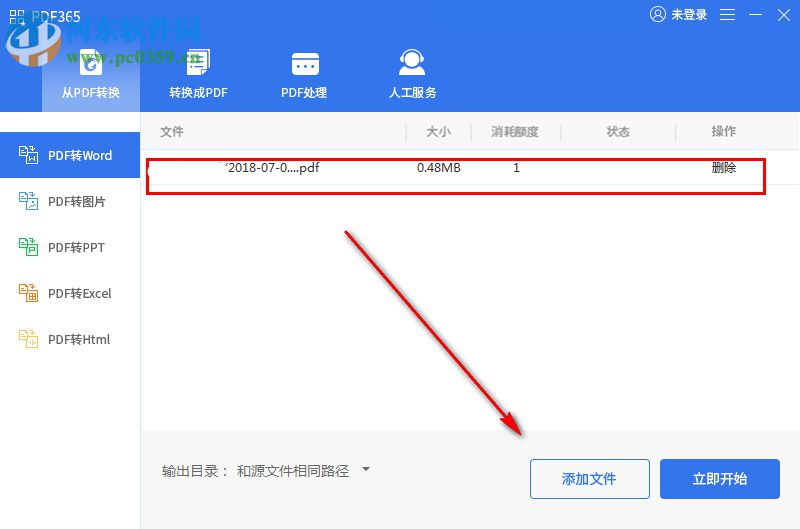Click the 操作 column header
Image resolution: width=800 pixels, height=529 pixels.
coord(723,131)
